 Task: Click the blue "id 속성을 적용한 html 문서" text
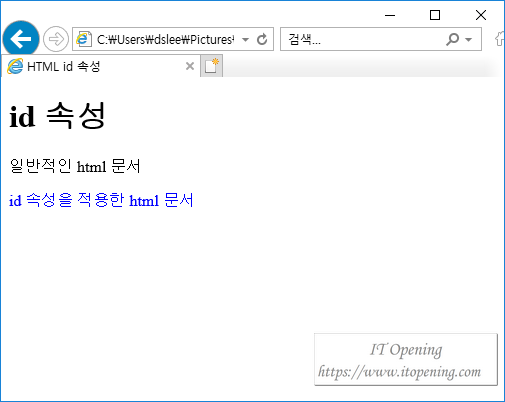point(101,200)
